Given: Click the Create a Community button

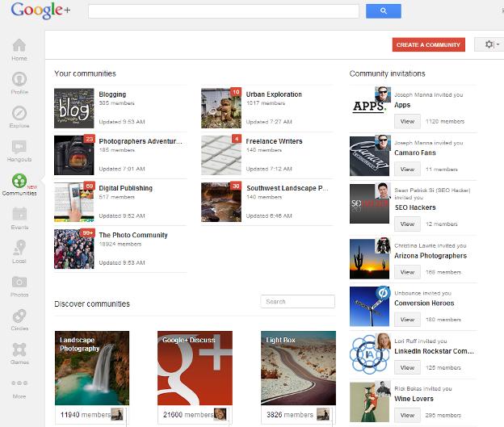Looking at the screenshot, I should pyautogui.click(x=428, y=44).
